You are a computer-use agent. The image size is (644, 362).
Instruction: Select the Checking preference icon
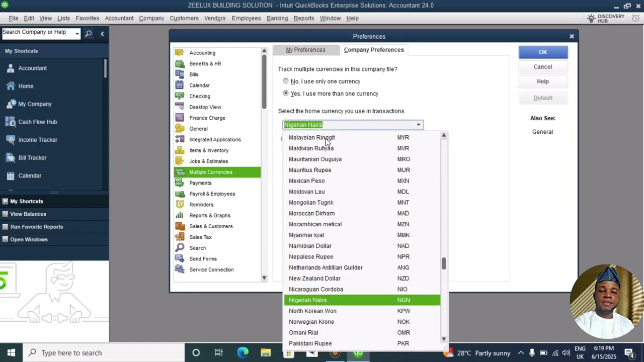180,96
